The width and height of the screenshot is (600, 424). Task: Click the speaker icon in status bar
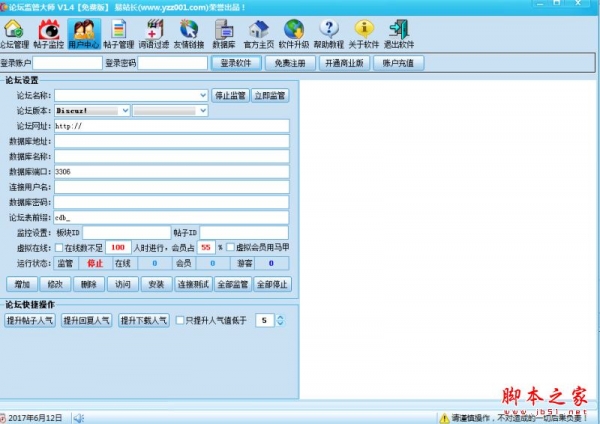(x=79, y=418)
